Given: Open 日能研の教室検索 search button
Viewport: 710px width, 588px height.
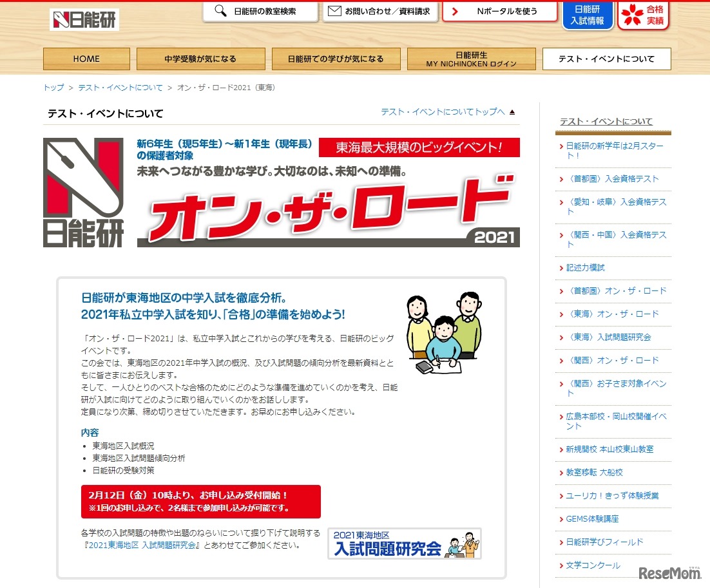Looking at the screenshot, I should coord(260,12).
